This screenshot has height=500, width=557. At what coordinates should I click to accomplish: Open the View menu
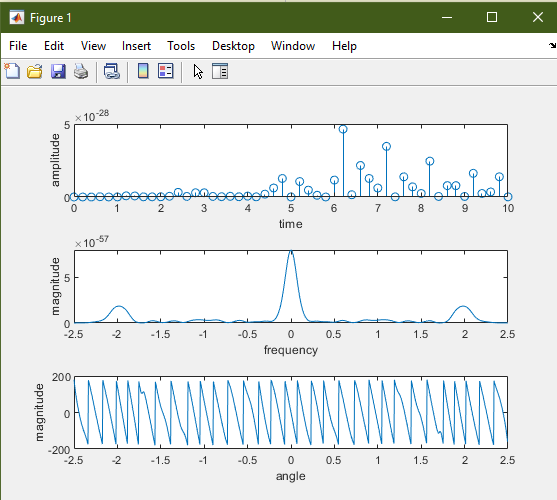(x=93, y=46)
